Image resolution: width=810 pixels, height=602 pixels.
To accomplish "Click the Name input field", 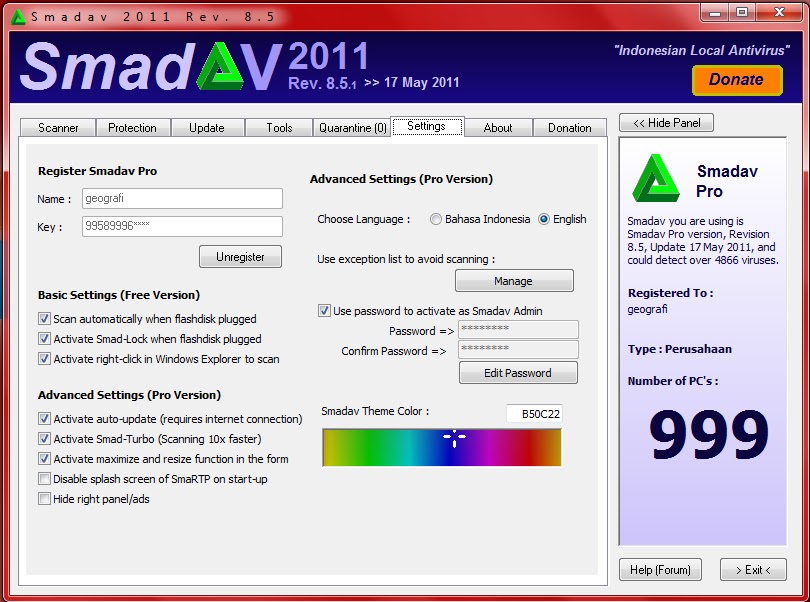I will pos(182,198).
